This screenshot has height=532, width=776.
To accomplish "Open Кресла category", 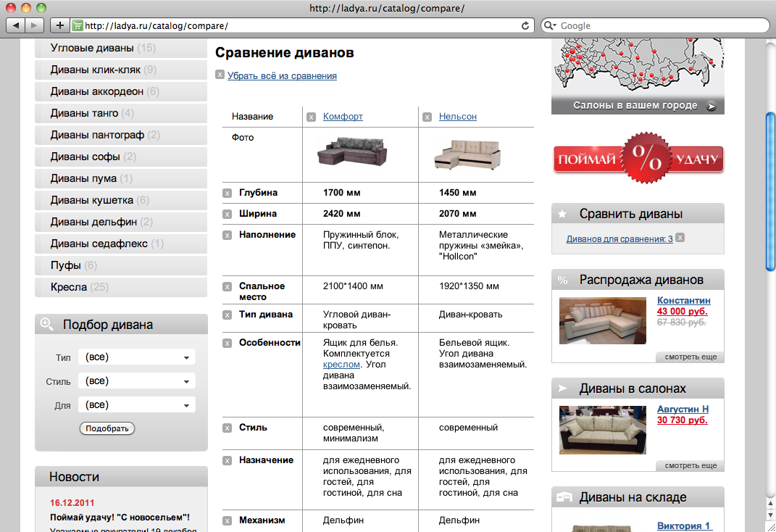I will tap(121, 288).
